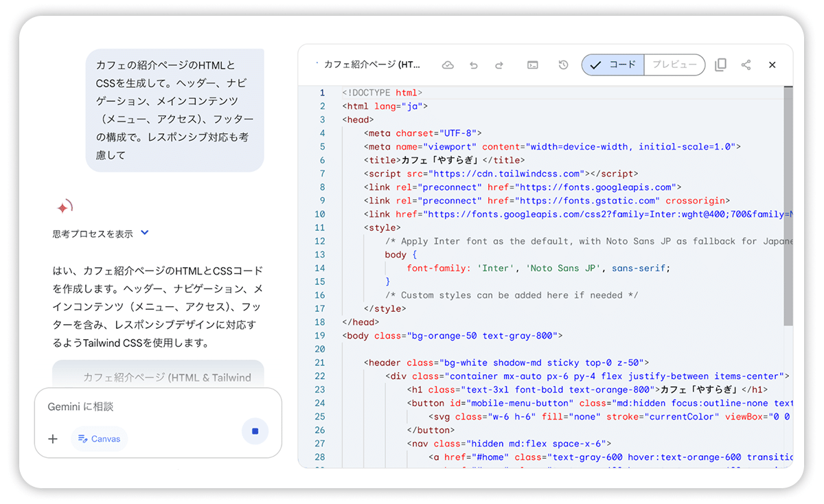Stop response generation button
This screenshot has height=504, width=824.
pos(255,431)
